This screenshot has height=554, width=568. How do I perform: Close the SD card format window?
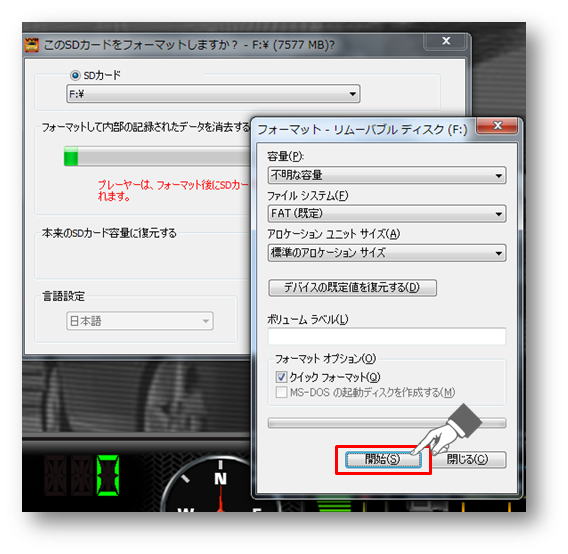click(x=446, y=41)
